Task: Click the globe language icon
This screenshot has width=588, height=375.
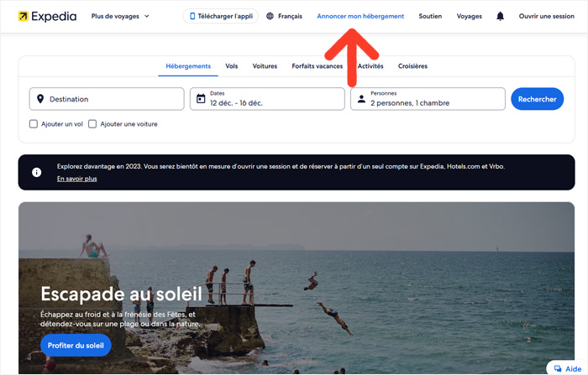Action: 270,16
